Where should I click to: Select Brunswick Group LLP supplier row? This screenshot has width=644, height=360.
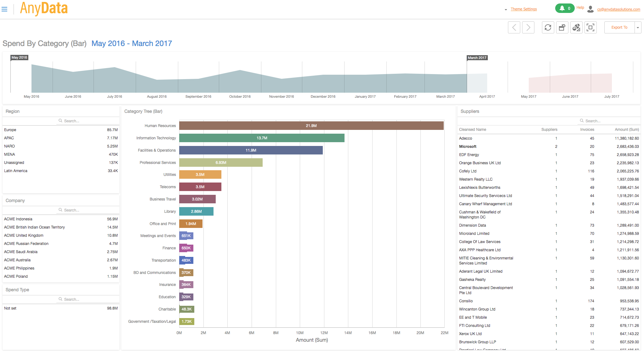tap(549, 342)
